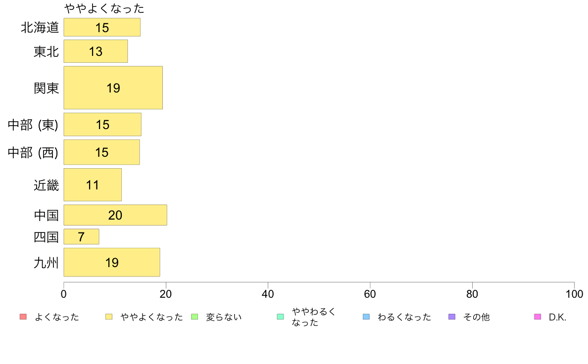This screenshot has width=588, height=364.
Task: Click the 変らない legend label
Action: pos(224,317)
